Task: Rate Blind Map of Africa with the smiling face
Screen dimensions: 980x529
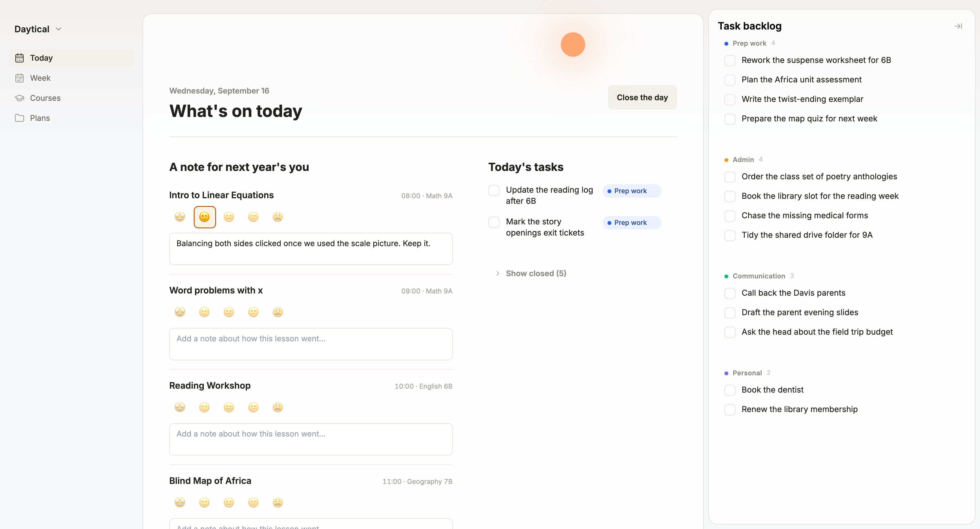Action: 204,502
